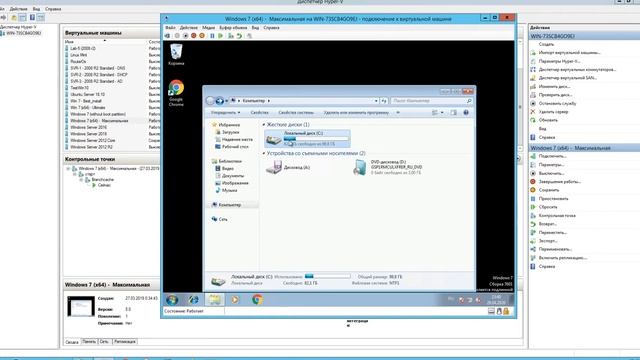
Task: Open Медиа menu in VM connection window
Action: (209, 28)
